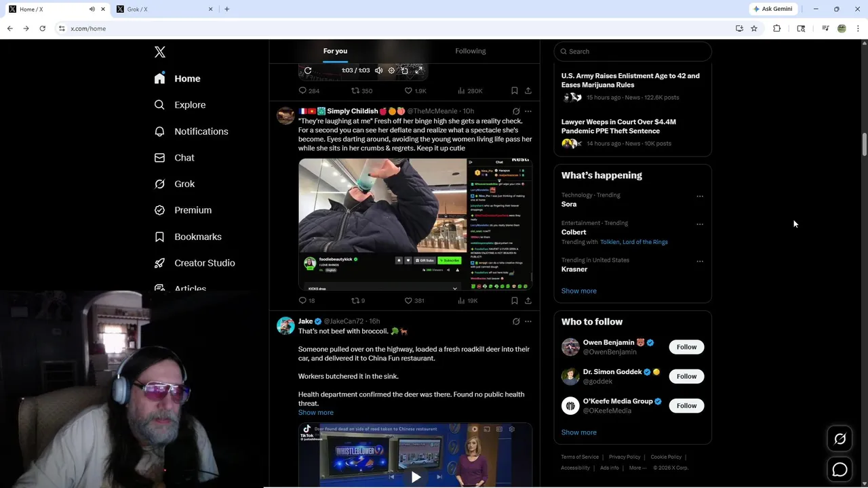Screen dimensions: 868x488
Task: Open Creator Studio
Action: click(195, 263)
